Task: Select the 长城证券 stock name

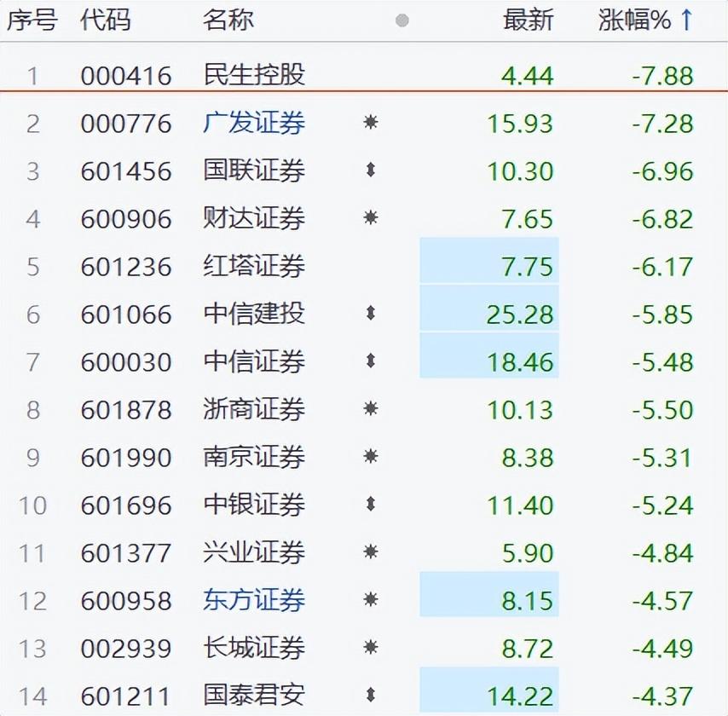Action: pos(254,648)
